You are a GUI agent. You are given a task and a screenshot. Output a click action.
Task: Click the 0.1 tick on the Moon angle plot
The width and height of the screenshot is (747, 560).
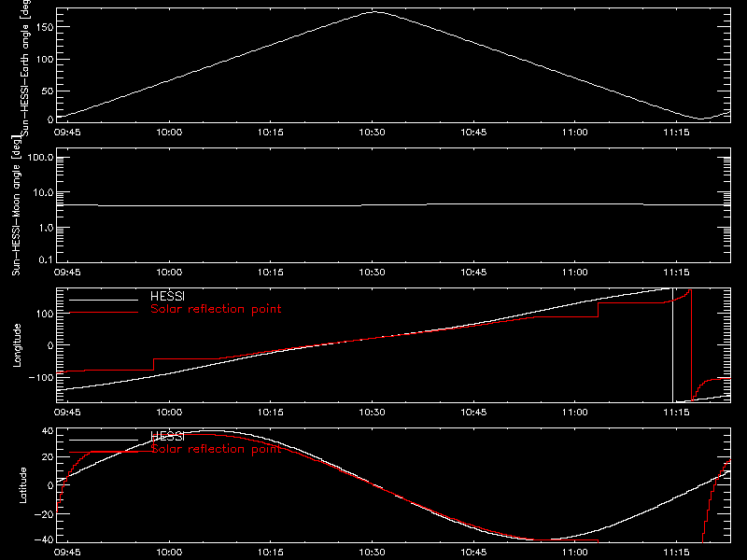coord(46,259)
